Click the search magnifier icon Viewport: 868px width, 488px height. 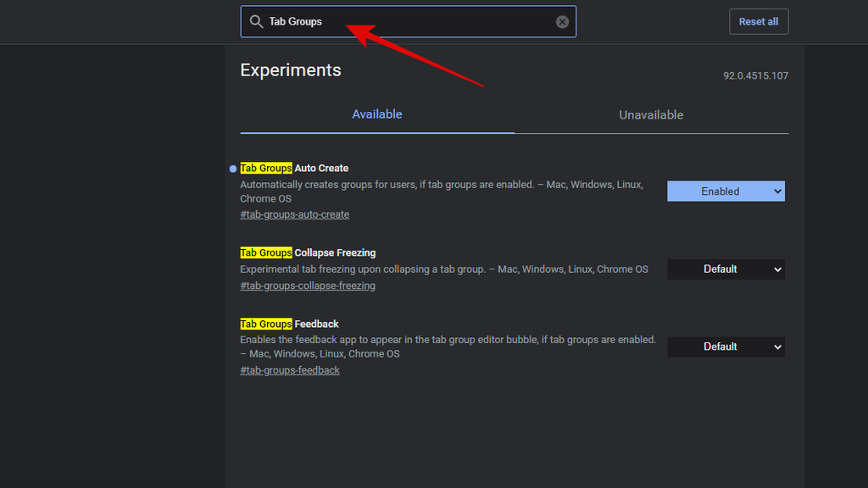(x=256, y=21)
